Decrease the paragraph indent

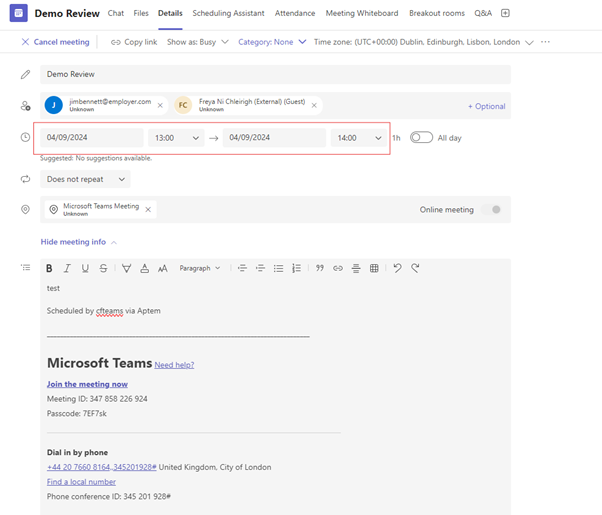click(242, 268)
